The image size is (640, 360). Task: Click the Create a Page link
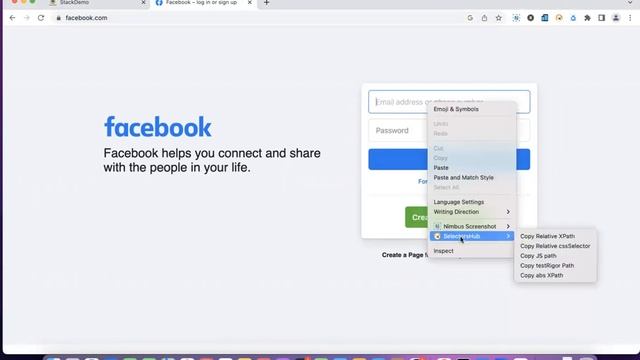(402, 255)
